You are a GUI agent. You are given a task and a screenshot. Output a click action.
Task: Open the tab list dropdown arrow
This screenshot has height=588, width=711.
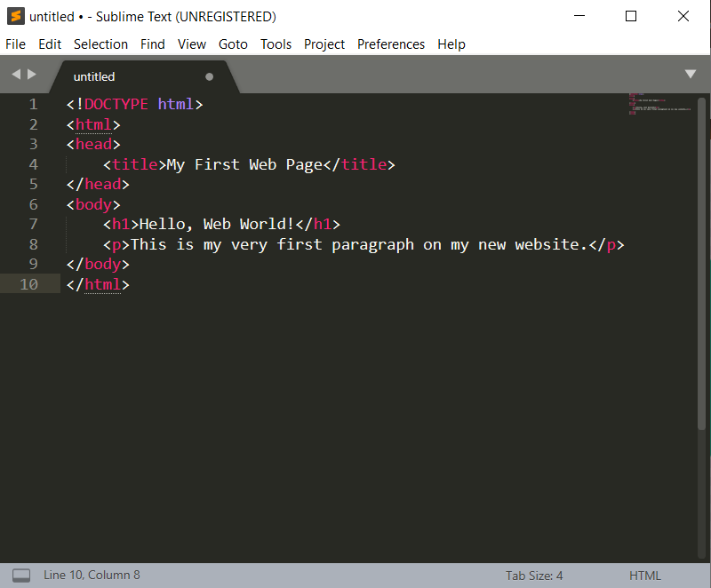tap(691, 75)
